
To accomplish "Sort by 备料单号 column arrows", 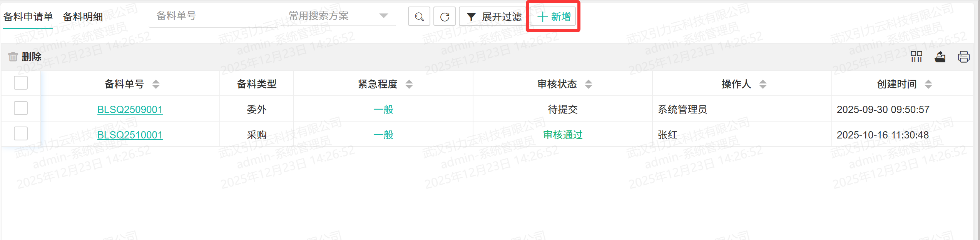I will tap(156, 84).
